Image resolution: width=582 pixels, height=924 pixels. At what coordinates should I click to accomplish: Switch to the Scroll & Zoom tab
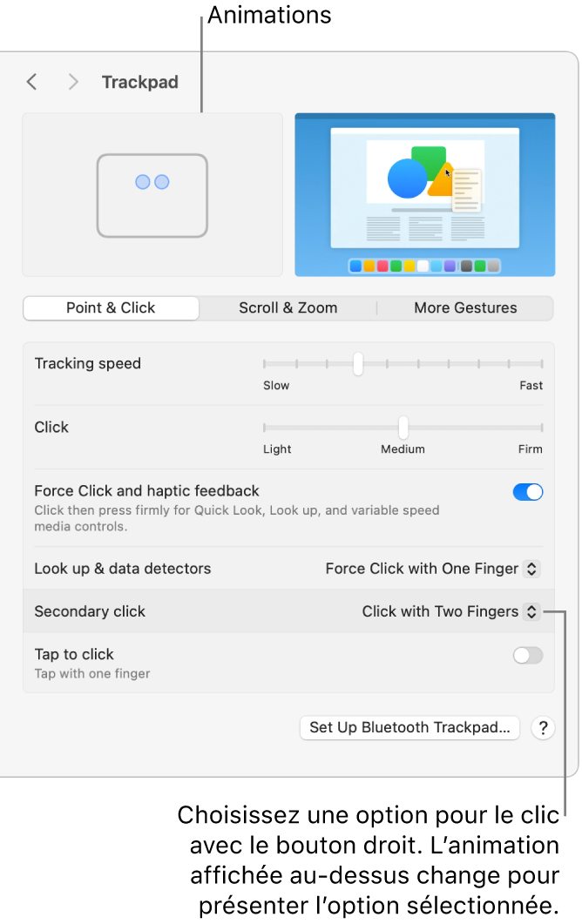pos(288,308)
